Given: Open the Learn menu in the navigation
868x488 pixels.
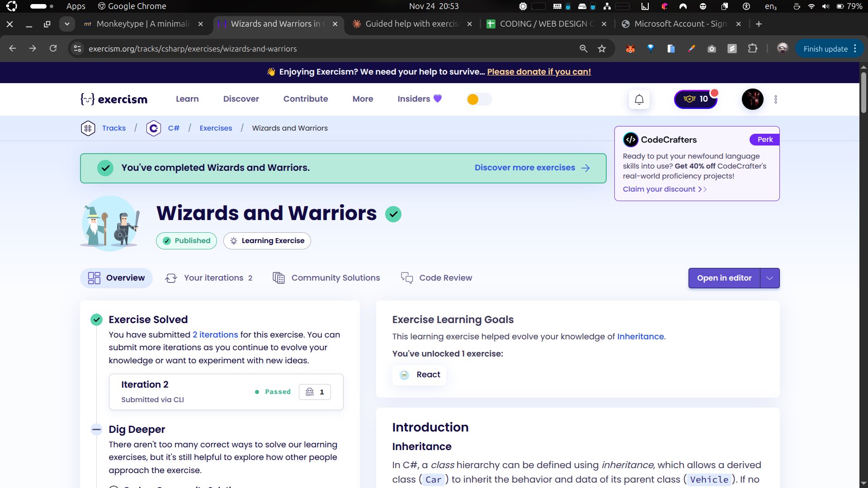Looking at the screenshot, I should click(x=187, y=99).
